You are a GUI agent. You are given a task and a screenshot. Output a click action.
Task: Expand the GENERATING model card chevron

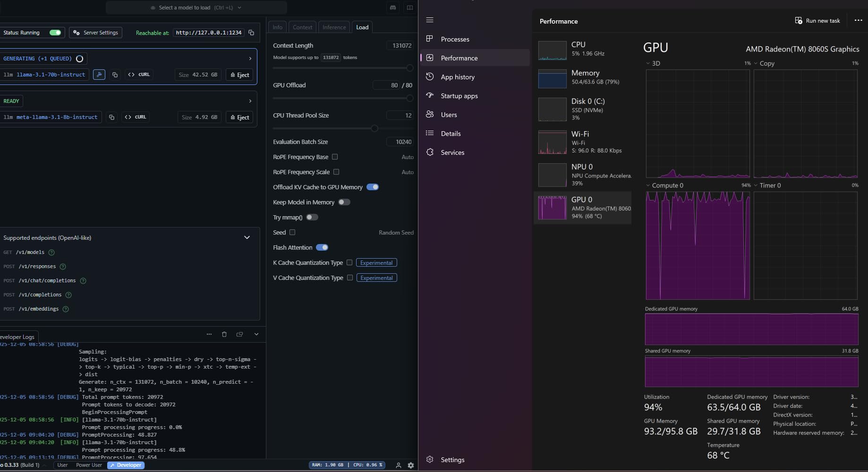(x=250, y=59)
